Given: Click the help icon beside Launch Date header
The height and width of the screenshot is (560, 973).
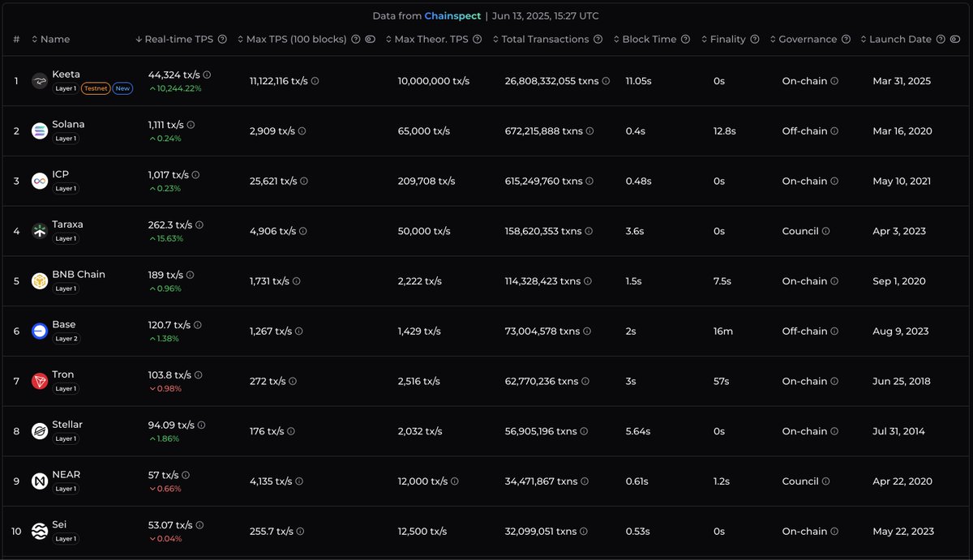Looking at the screenshot, I should pyautogui.click(x=940, y=39).
